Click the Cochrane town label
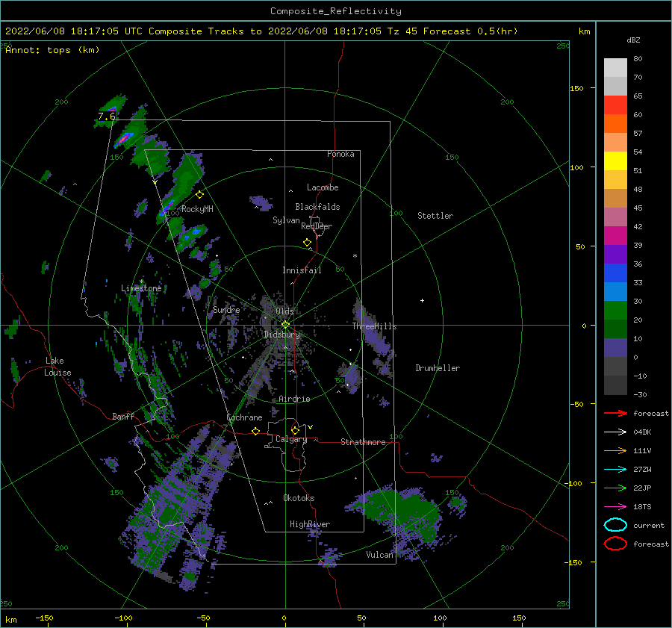 (244, 417)
